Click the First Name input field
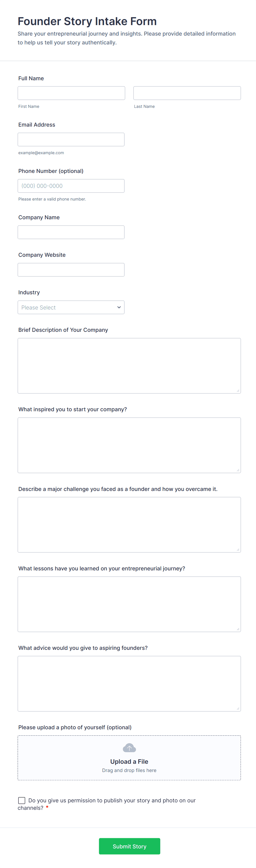Image resolution: width=256 pixels, height=868 pixels. (x=71, y=93)
